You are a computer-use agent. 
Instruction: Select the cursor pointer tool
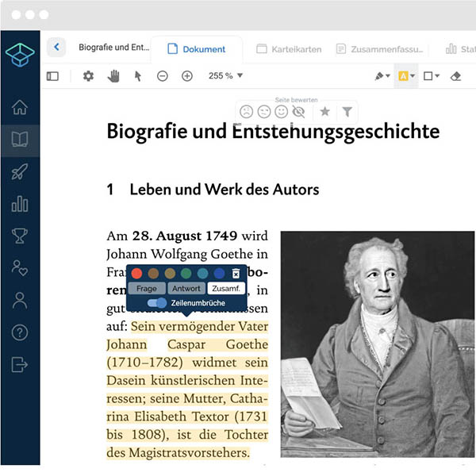tap(138, 76)
